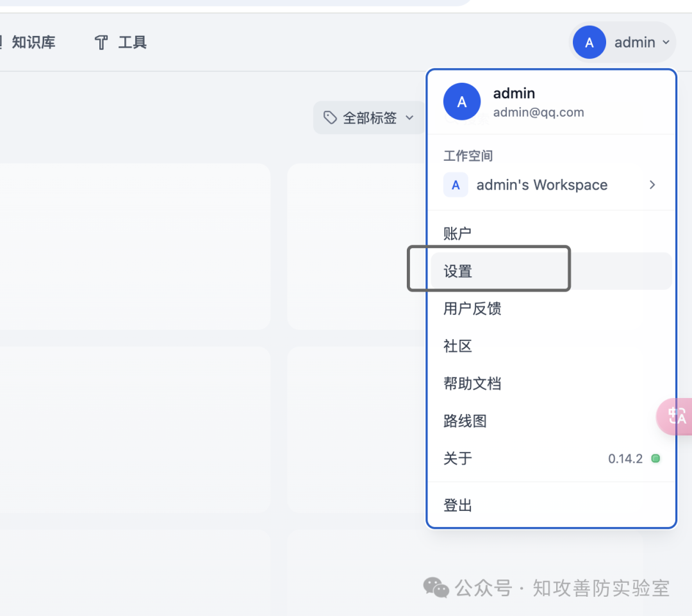Click the WeChat icon in the watermark

point(436,588)
